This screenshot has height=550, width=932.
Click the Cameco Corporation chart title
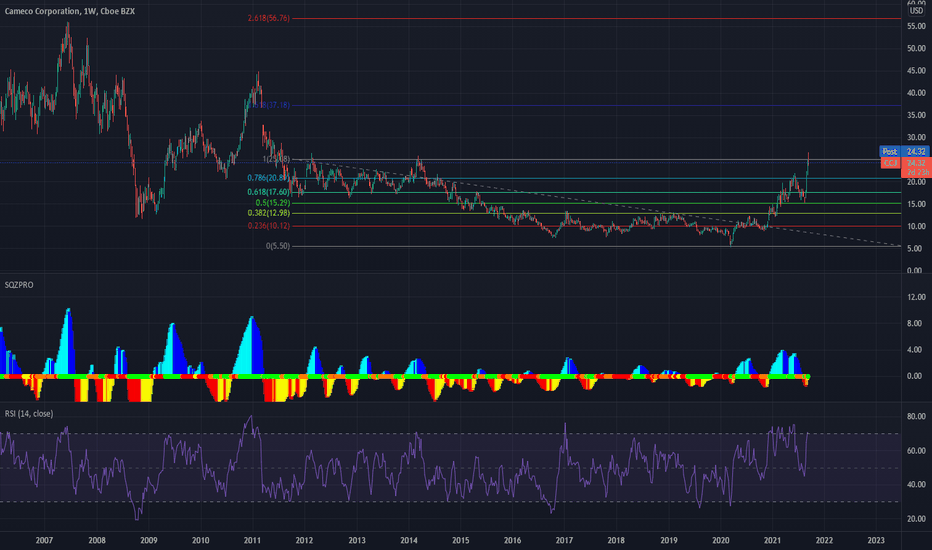click(x=70, y=11)
